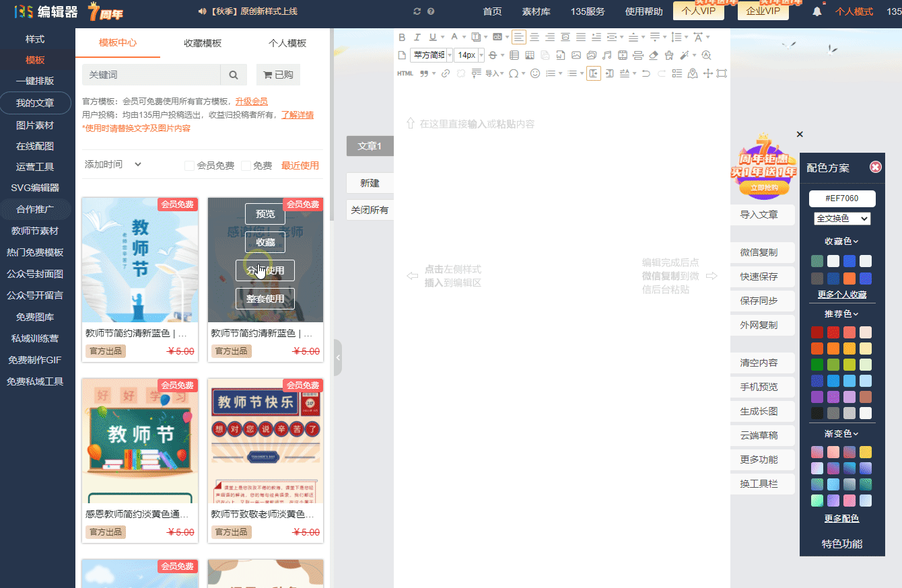Pick the green recommended color swatch
This screenshot has height=588, width=902.
817,365
